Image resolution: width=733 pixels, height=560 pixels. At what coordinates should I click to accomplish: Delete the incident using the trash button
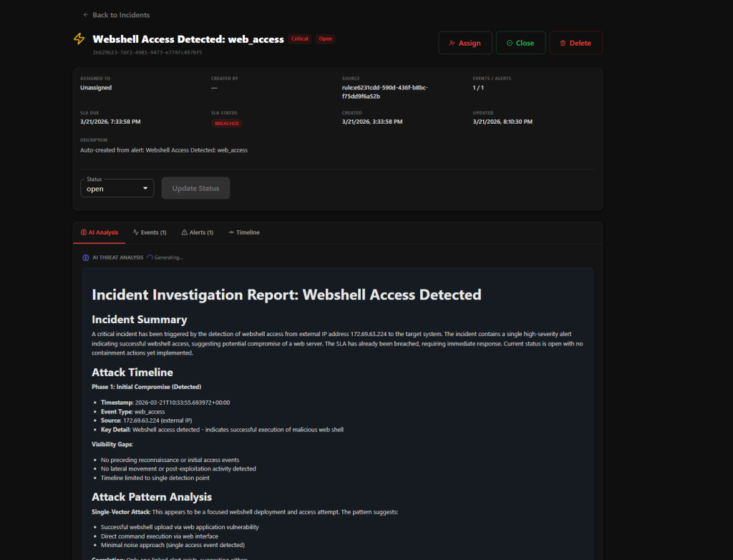(575, 43)
